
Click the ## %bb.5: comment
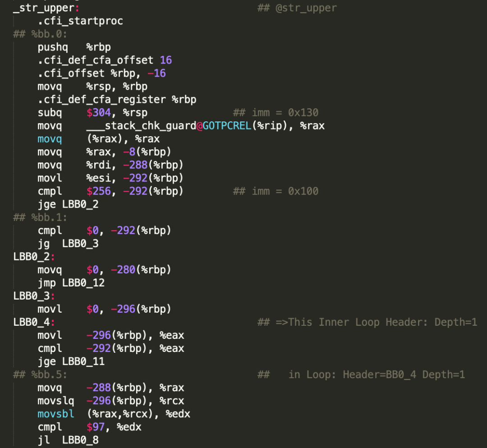(40, 374)
